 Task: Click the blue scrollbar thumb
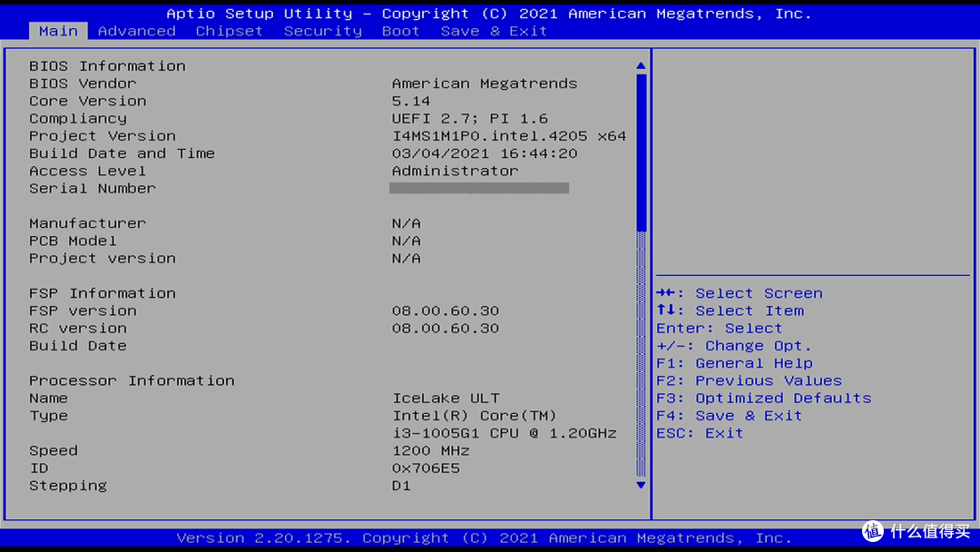(641, 153)
